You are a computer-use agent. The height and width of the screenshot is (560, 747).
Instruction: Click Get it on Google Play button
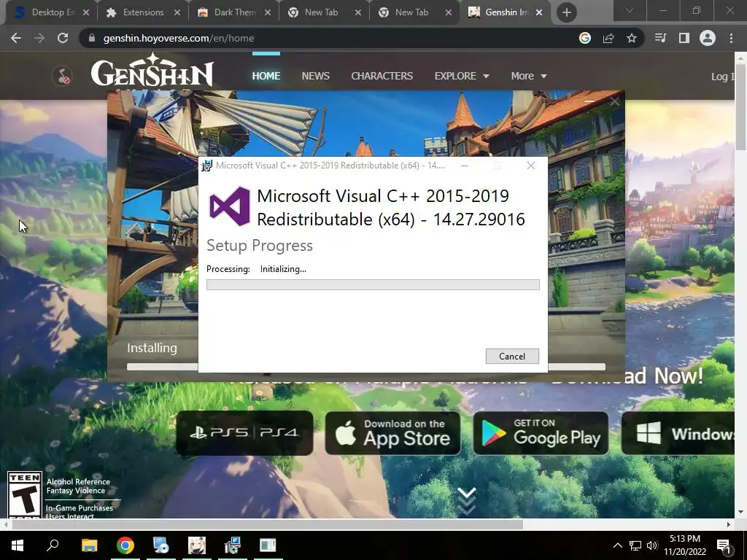coord(541,433)
